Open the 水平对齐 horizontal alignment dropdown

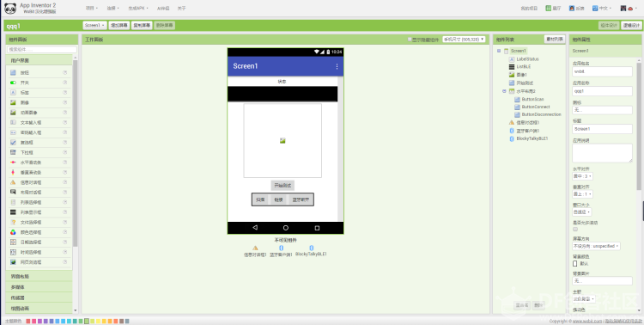(582, 176)
